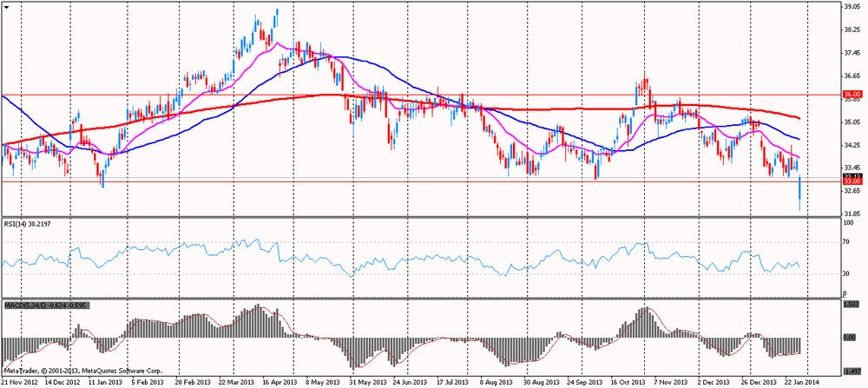Click the 8 May 2013 date label

click(x=323, y=382)
